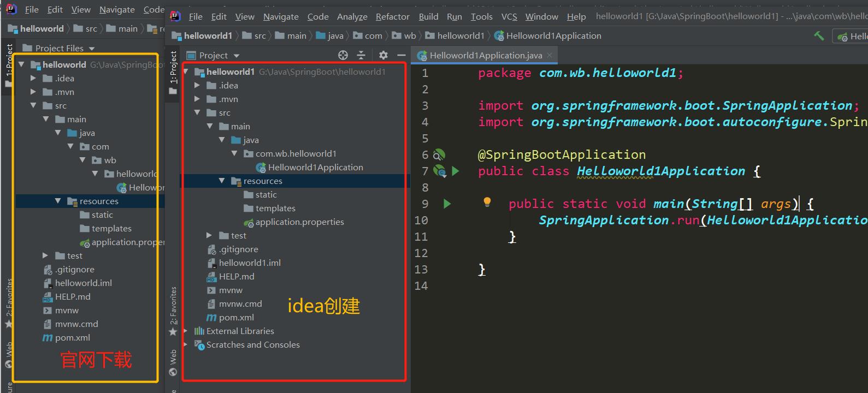Click the Spring gutter icon on line 7
The height and width of the screenshot is (393, 868).
[439, 171]
